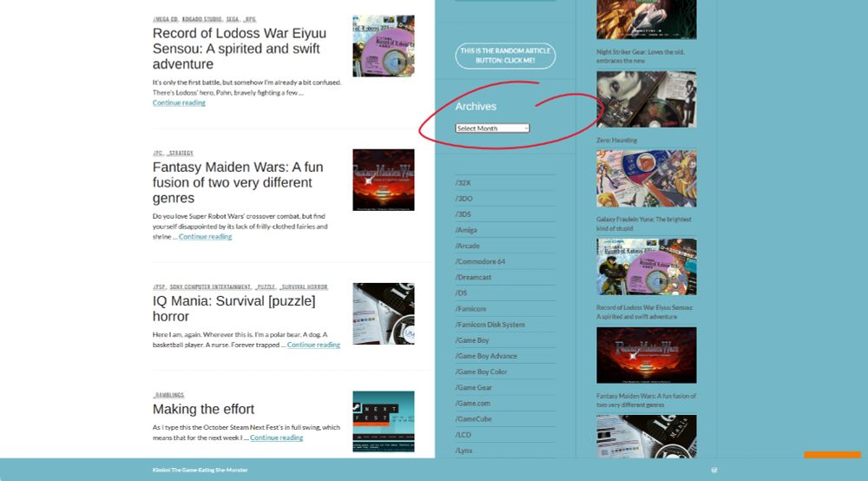Open the Archives Select Month dropdown

[x=492, y=128]
